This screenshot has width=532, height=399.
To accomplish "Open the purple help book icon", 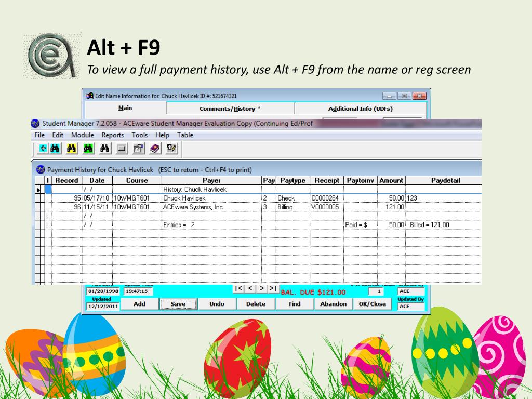I will pos(155,149).
